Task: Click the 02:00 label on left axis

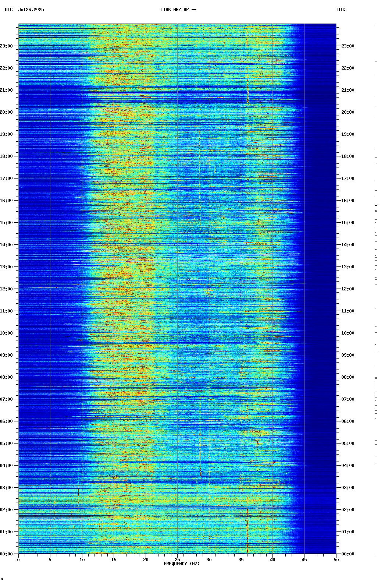Action: tap(6, 510)
